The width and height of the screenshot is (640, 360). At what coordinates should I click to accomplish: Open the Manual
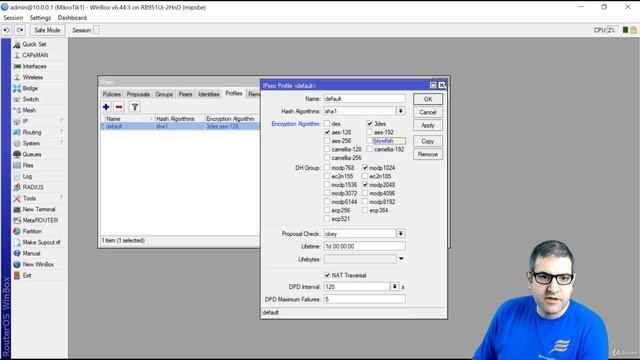(x=31, y=253)
